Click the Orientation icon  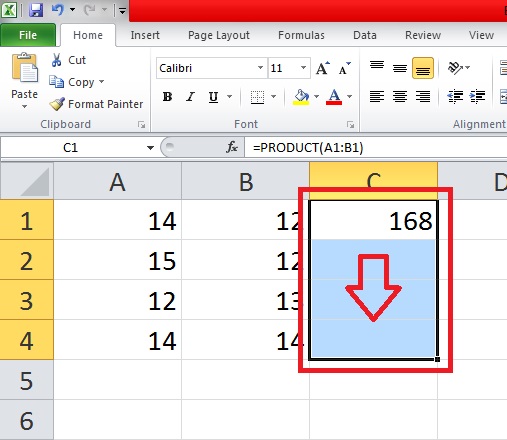(455, 68)
